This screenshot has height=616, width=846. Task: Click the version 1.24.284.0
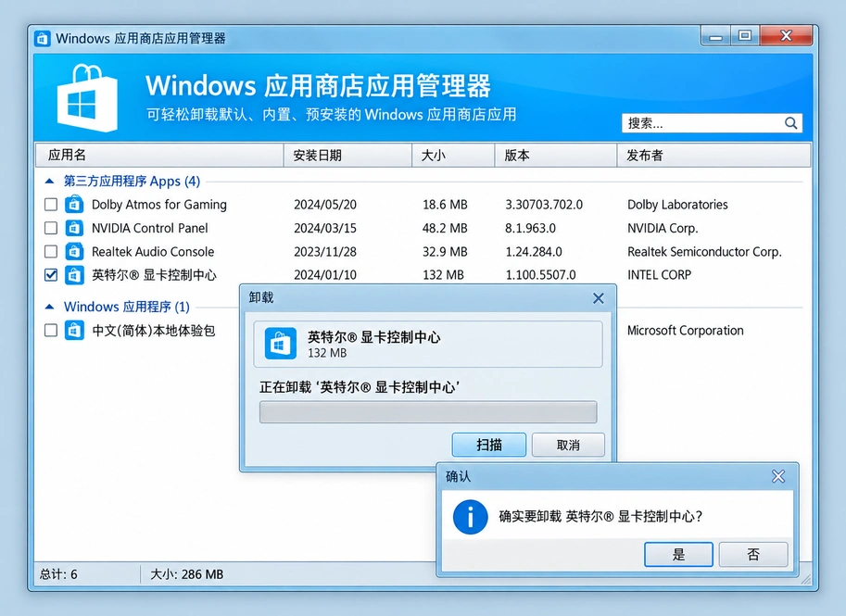coord(534,251)
